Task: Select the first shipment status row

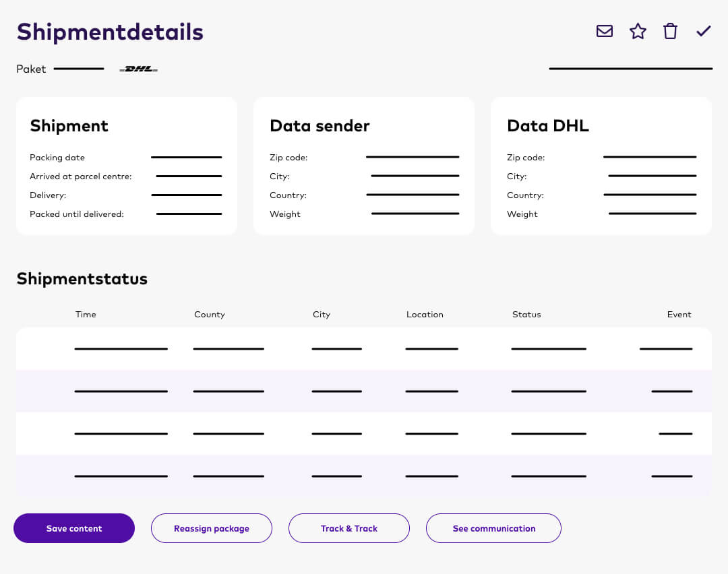Action: (x=364, y=348)
